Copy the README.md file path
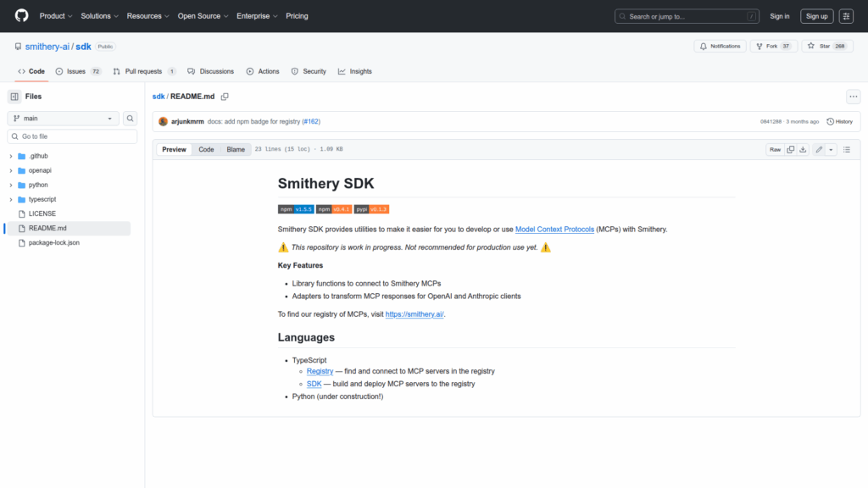The width and height of the screenshot is (868, 488). 225,97
